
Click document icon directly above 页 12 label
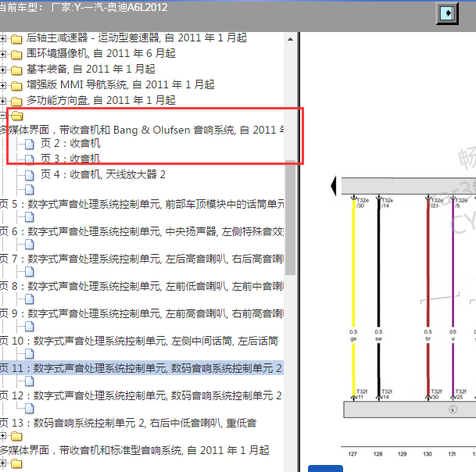point(30,381)
